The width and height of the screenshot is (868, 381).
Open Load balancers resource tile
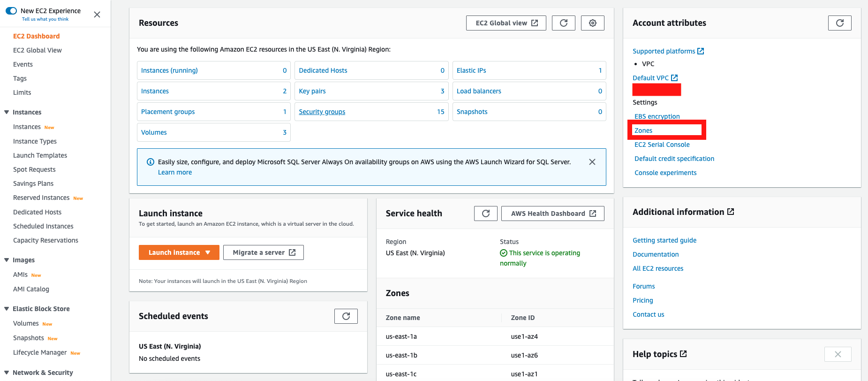click(529, 91)
